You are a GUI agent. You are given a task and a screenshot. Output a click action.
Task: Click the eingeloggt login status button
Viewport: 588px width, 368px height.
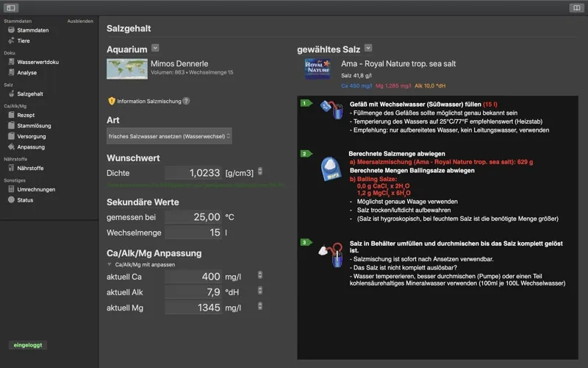click(28, 344)
